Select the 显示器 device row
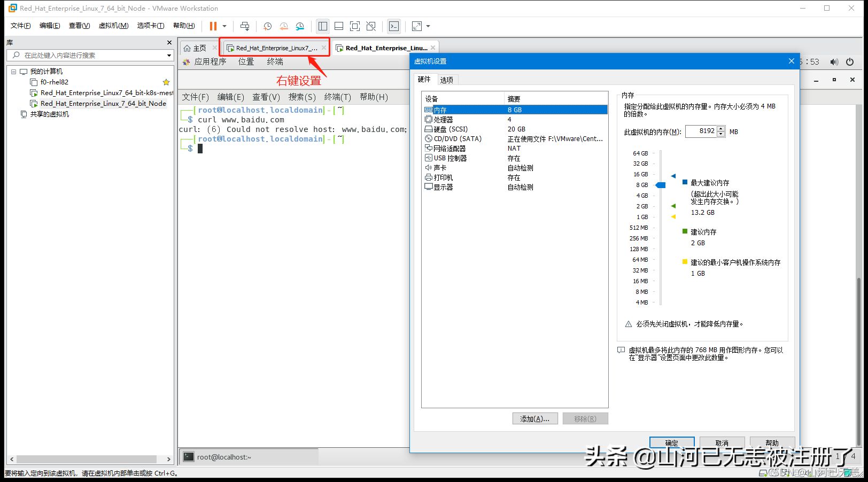 click(515, 187)
